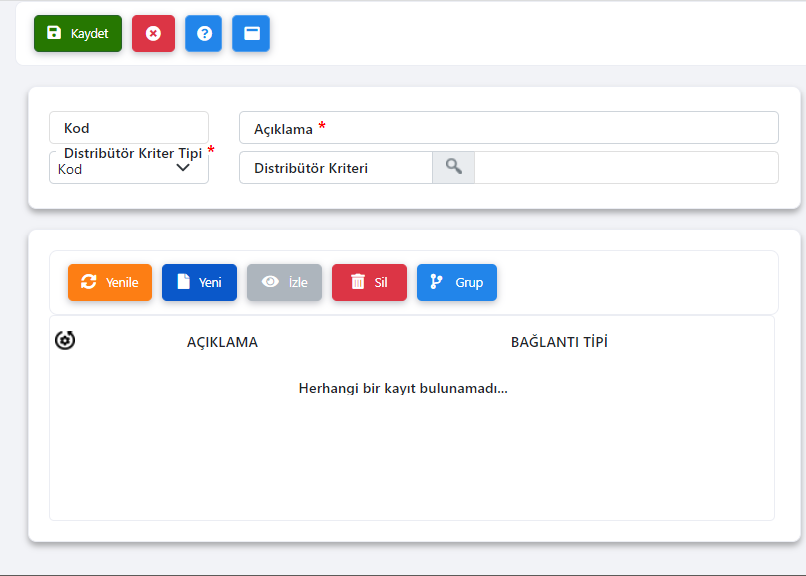The height and width of the screenshot is (576, 806).
Task: Open the Distribütör Kriter Tipi dropdown
Action: (120, 168)
